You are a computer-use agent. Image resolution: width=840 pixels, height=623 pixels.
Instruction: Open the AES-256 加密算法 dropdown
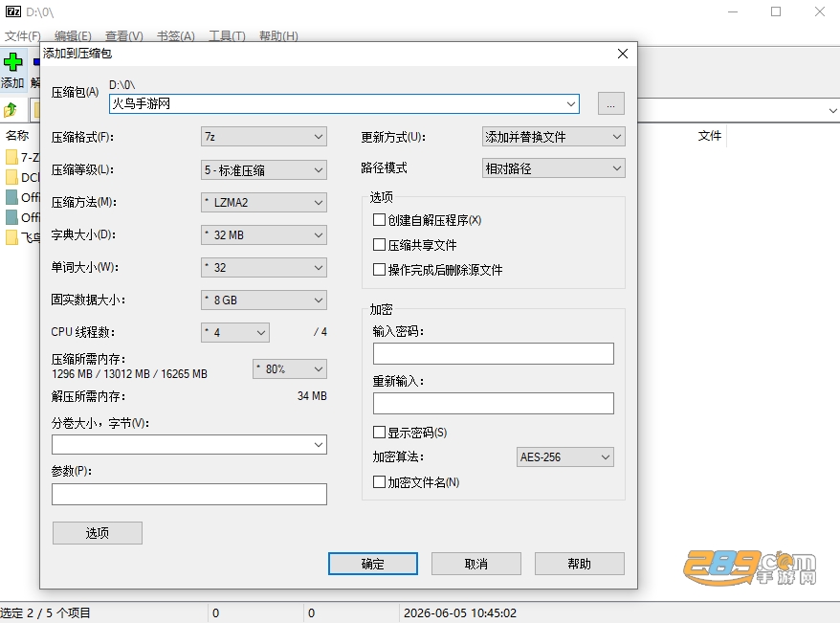(565, 456)
